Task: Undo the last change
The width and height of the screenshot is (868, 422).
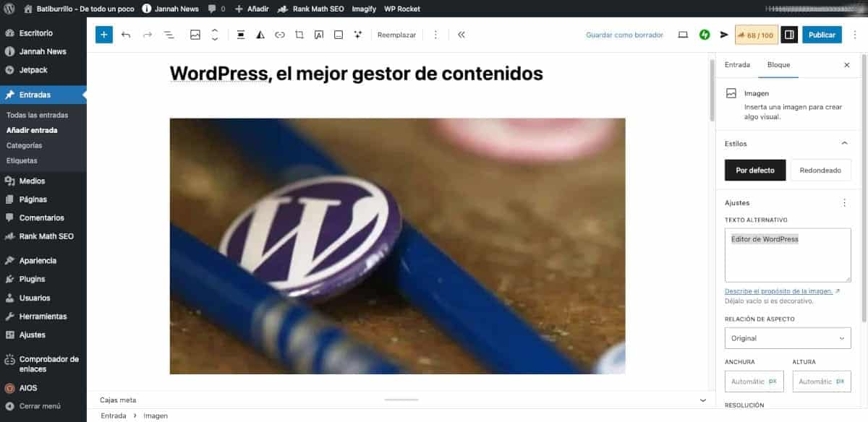Action: [x=126, y=35]
